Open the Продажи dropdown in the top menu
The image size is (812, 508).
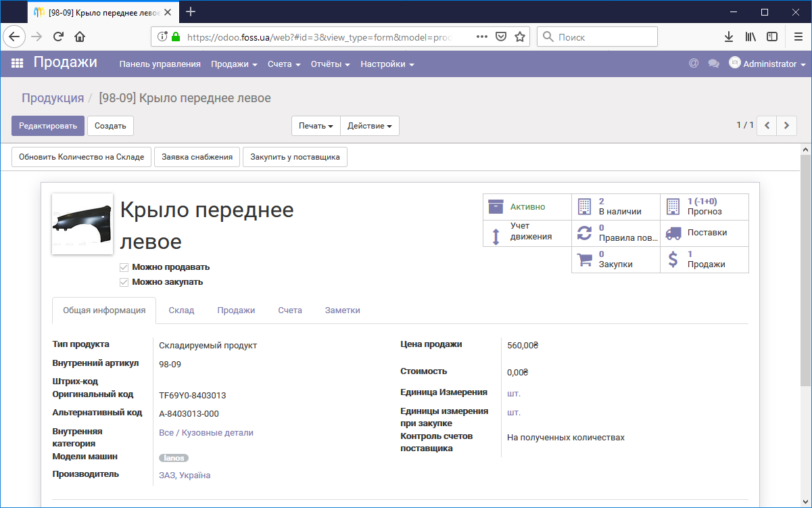(x=234, y=64)
